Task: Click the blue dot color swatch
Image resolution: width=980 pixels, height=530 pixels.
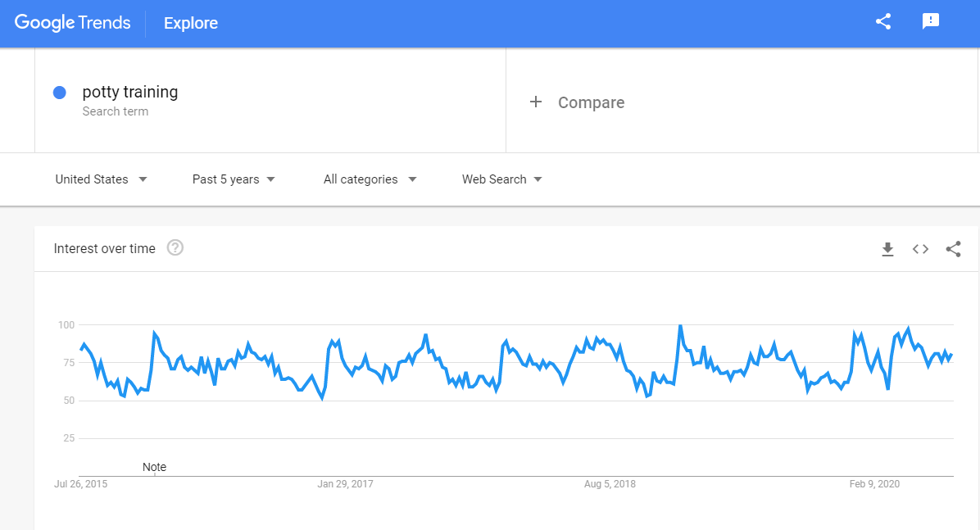Action: coord(60,93)
